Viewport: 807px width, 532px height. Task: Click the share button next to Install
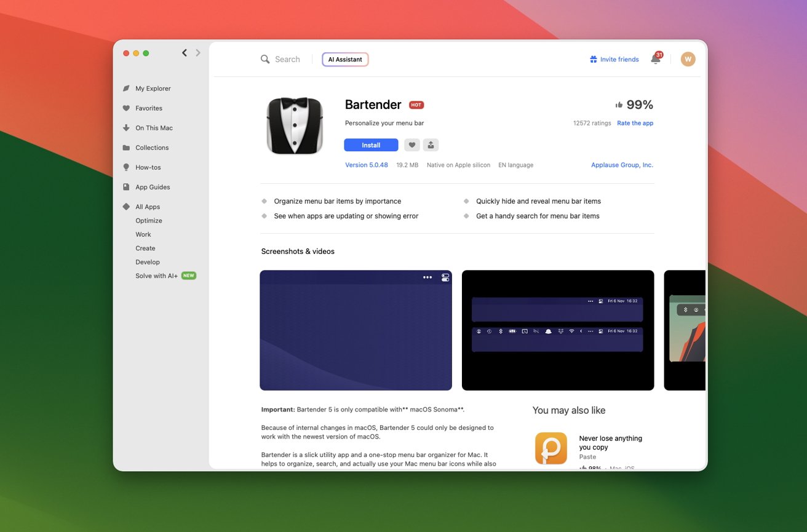(431, 145)
